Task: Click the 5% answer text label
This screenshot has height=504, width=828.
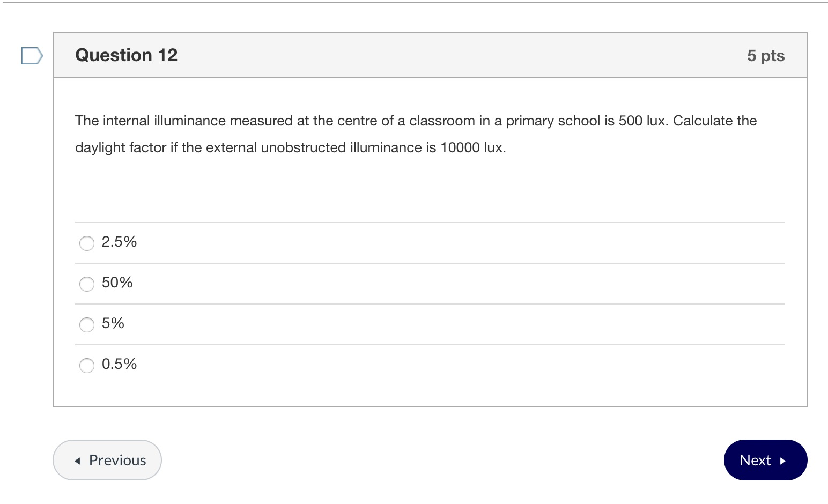Action: 113,323
